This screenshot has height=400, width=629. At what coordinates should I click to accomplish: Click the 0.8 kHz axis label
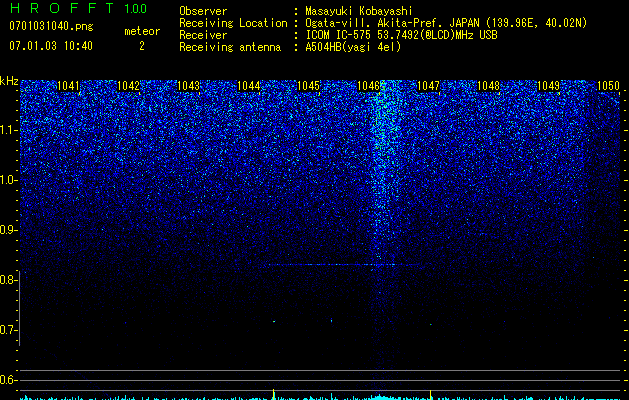pos(8,280)
